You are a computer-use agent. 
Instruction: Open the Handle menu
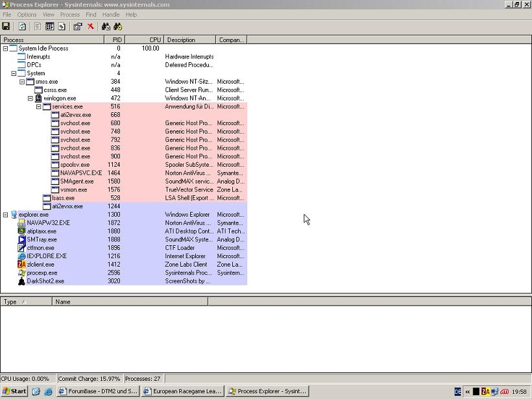(110, 14)
